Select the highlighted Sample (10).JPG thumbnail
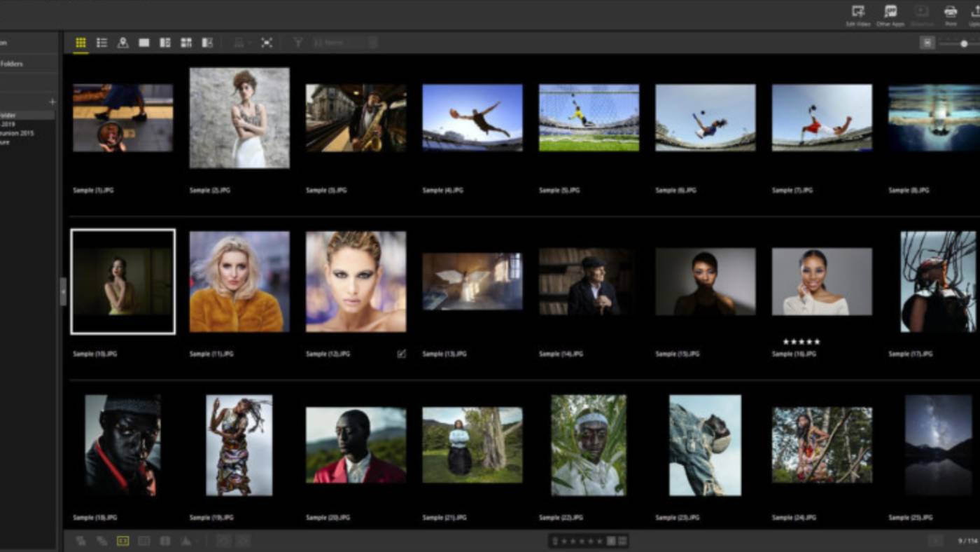 coord(122,282)
